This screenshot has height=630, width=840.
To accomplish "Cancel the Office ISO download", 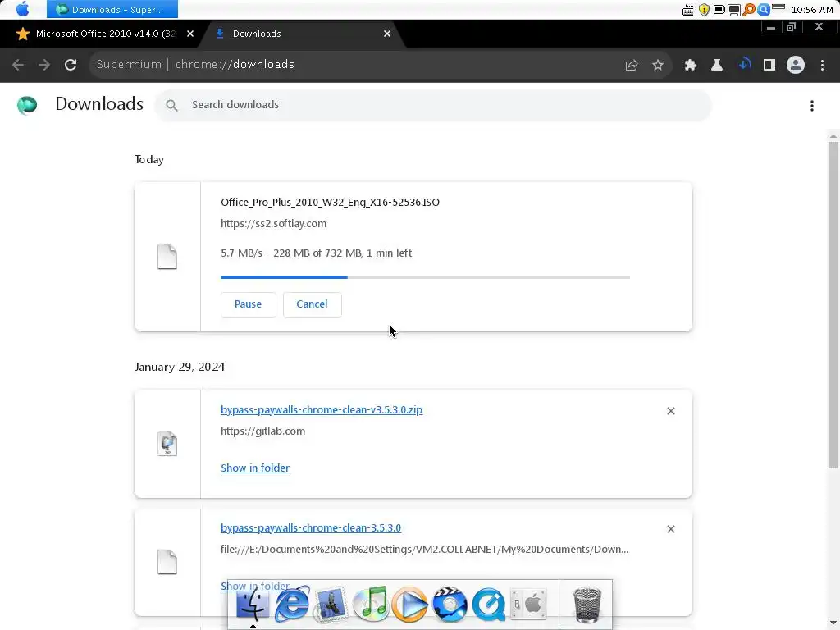I will (x=312, y=304).
